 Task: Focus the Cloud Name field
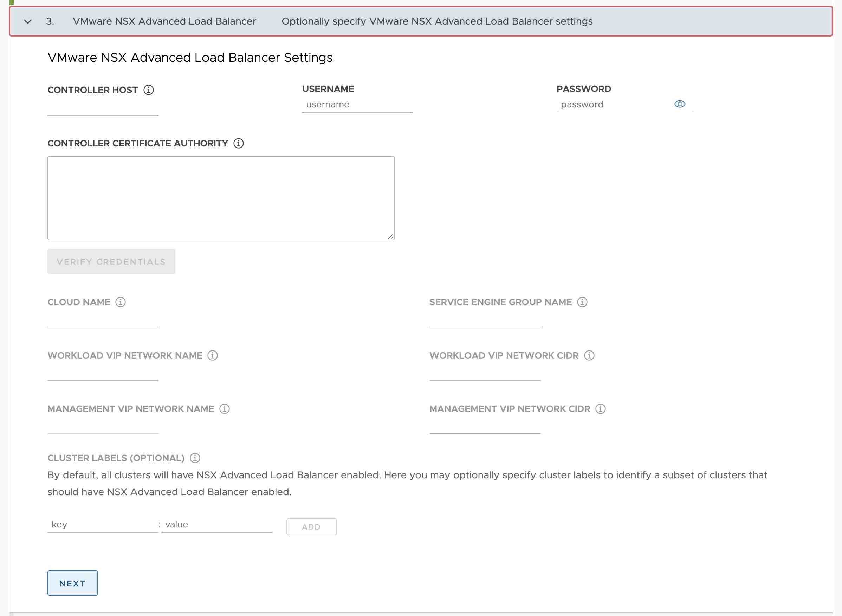103,319
